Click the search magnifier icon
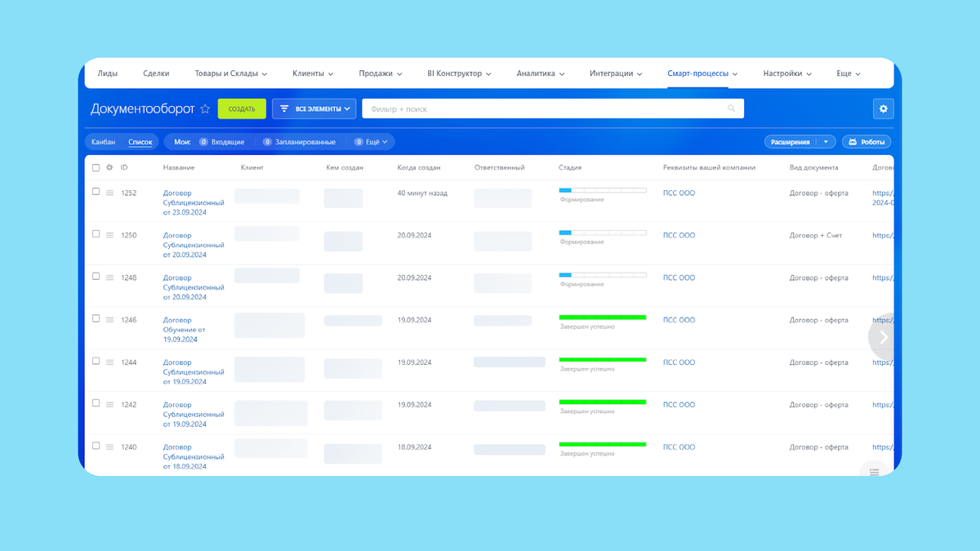Viewport: 980px width, 551px height. coord(731,109)
